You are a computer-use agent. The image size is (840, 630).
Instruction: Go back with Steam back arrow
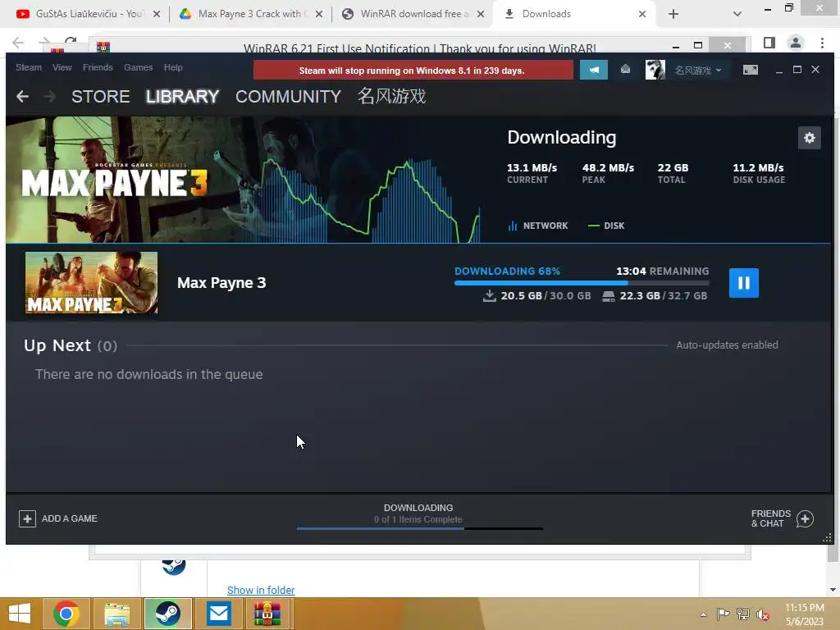(x=22, y=97)
